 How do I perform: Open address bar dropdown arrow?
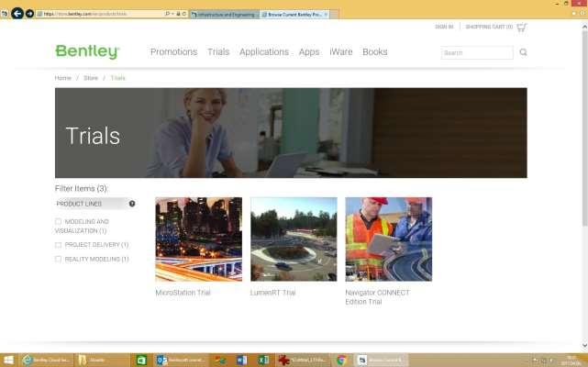coord(172,14)
